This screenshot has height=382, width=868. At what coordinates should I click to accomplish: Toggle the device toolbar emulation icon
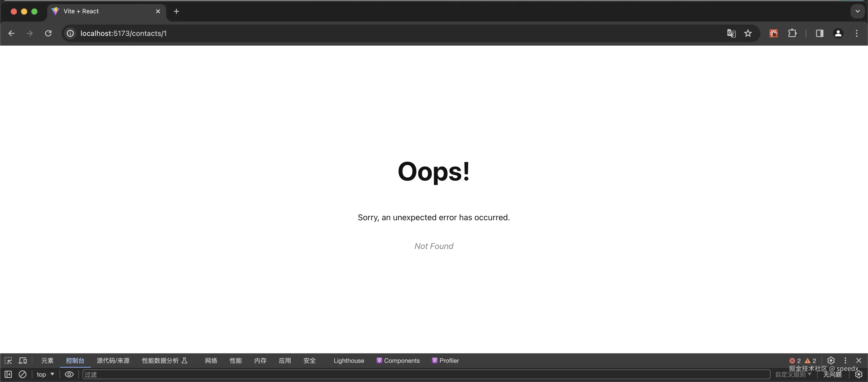click(x=23, y=360)
